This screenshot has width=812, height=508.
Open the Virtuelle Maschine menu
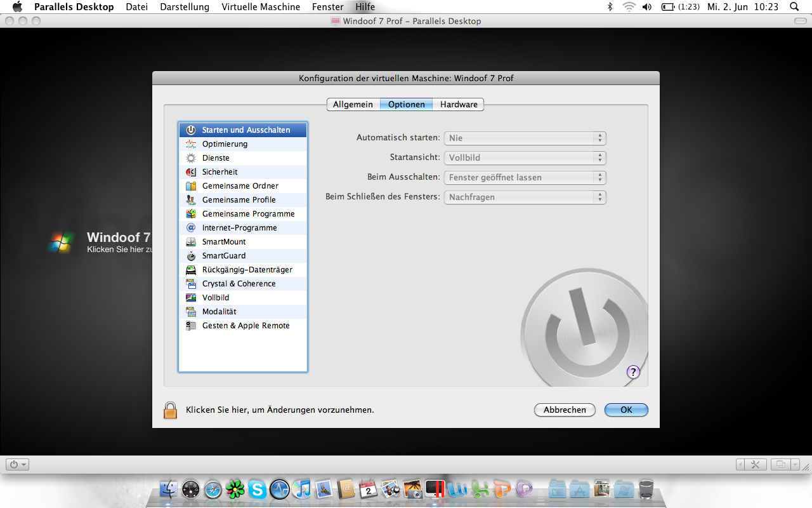261,7
